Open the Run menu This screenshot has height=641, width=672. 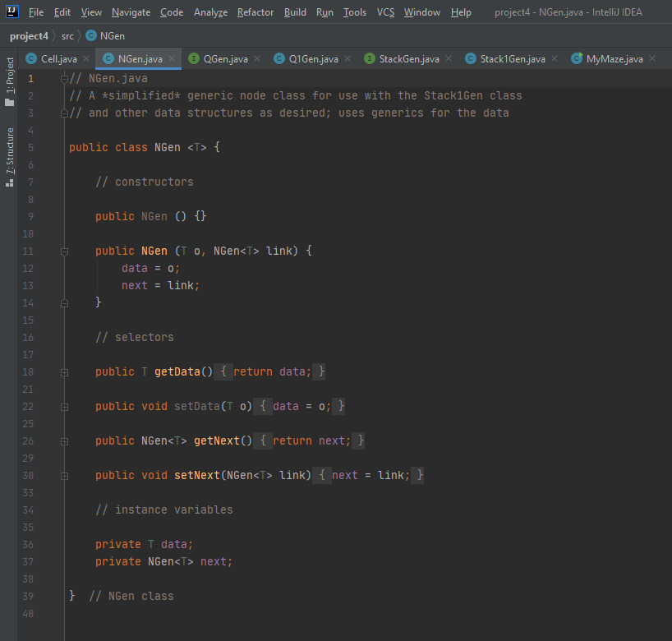(x=324, y=12)
